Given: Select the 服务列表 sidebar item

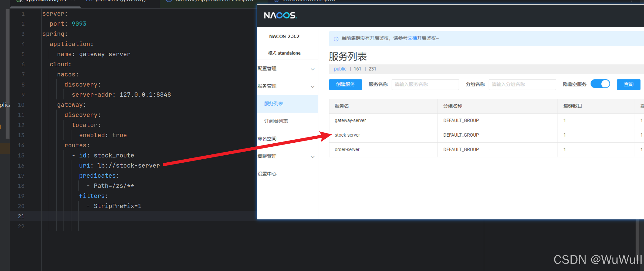Looking at the screenshot, I should tap(287, 104).
